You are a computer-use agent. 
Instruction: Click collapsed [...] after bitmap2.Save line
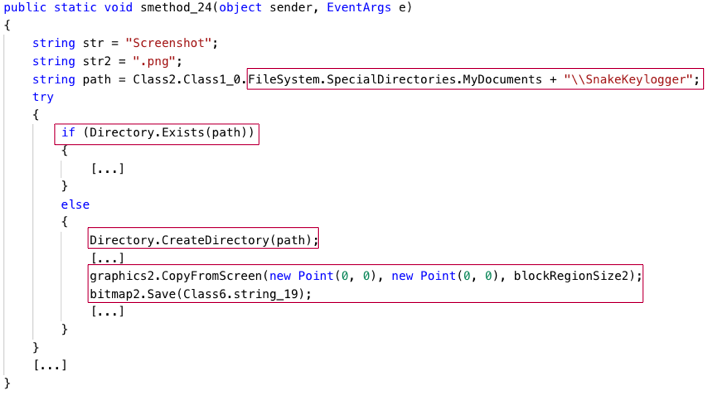108,311
